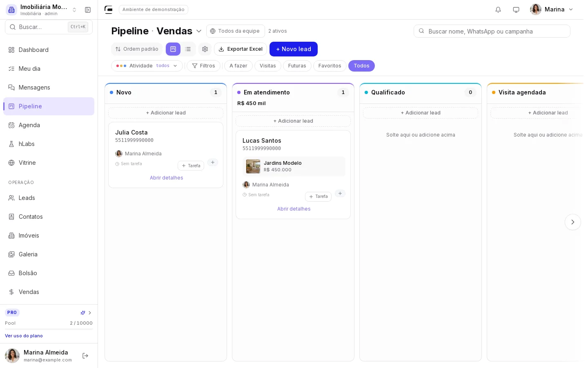Open Ver uso do plano link
The height and width of the screenshot is (368, 588).
point(24,336)
